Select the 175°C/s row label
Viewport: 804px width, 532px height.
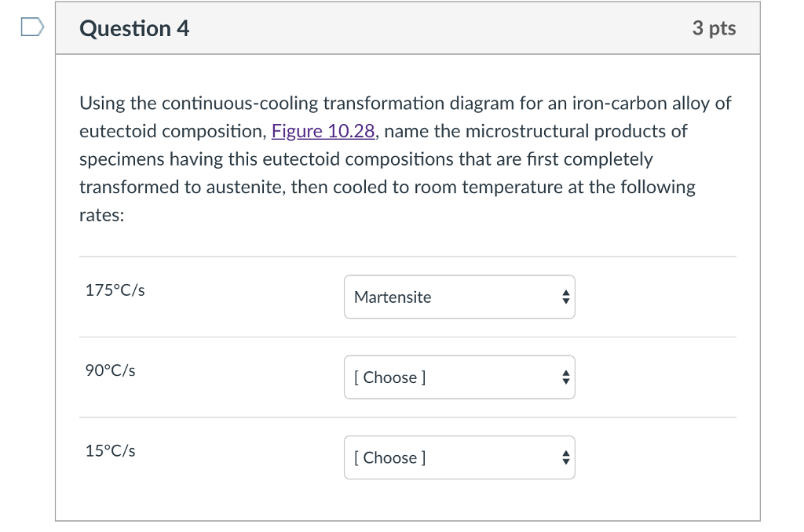point(115,290)
